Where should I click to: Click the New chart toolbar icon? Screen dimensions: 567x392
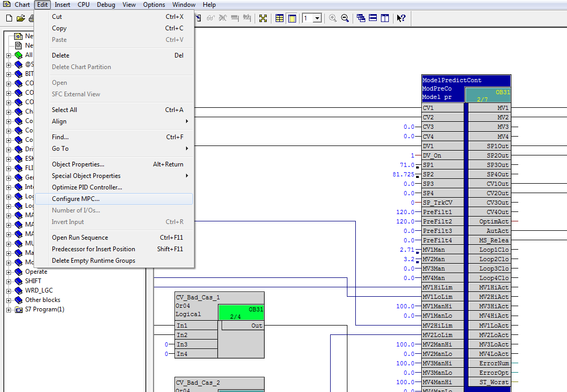coord(9,18)
